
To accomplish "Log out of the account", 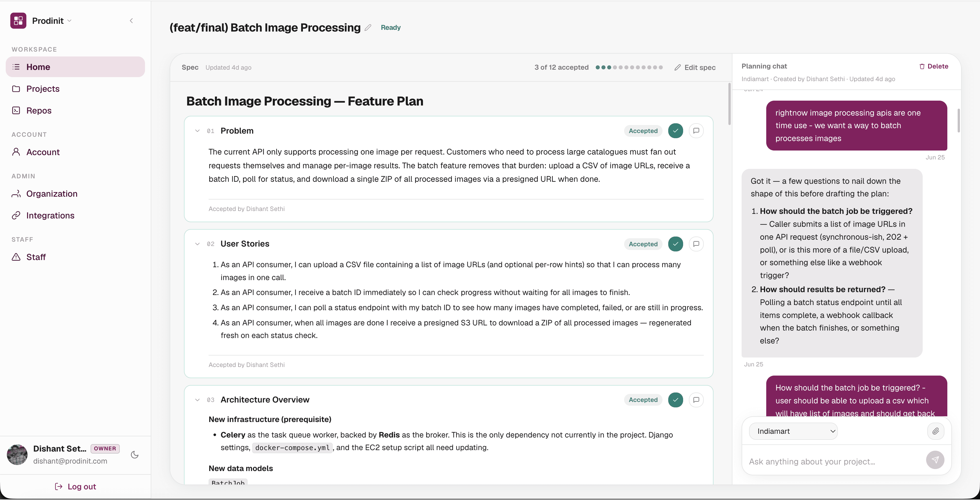I will coord(75,487).
